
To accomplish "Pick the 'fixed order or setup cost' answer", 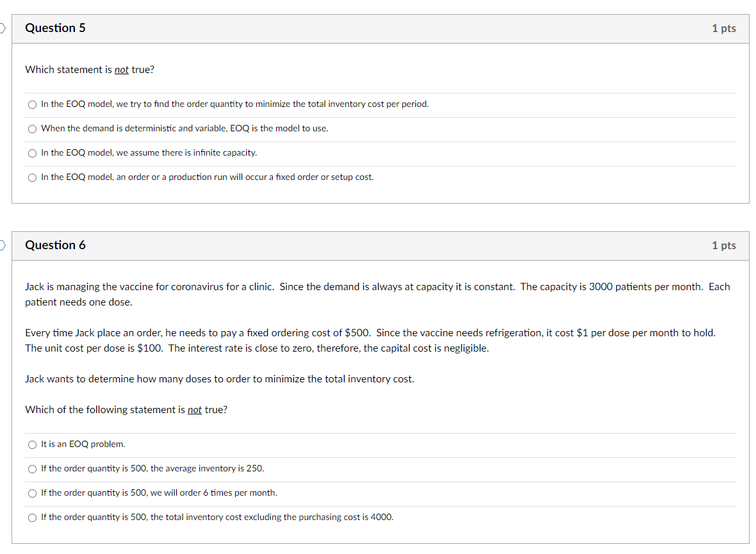I will [x=32, y=177].
